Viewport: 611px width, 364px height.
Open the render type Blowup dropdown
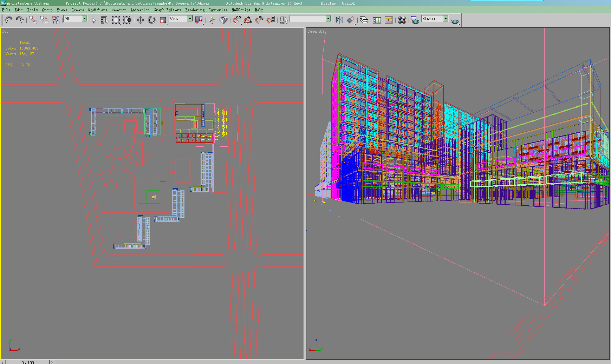[435, 19]
